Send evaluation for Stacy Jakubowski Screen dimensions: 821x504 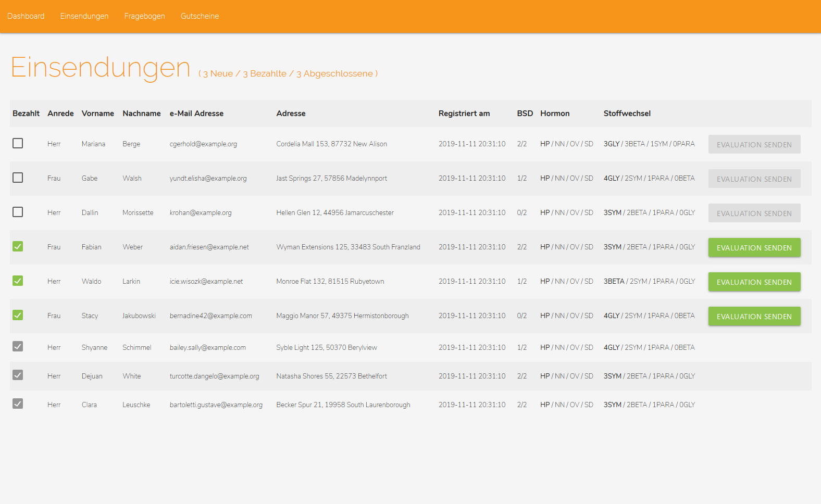(754, 317)
